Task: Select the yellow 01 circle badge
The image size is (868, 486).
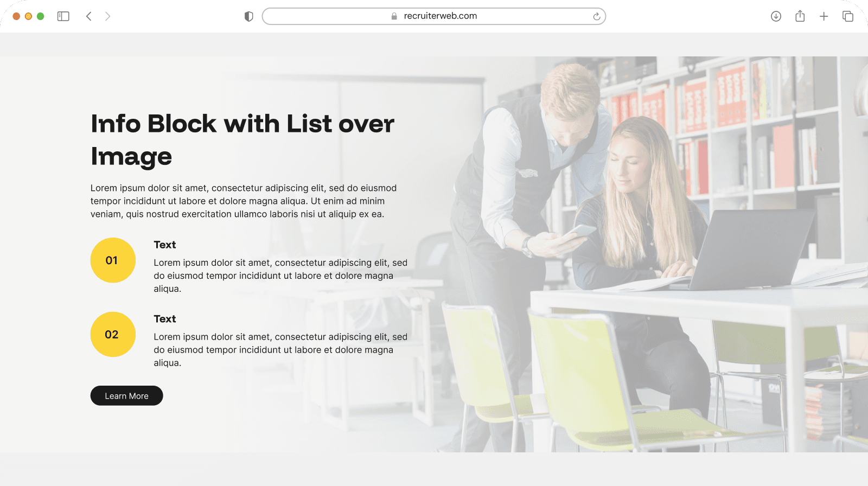Action: [113, 260]
